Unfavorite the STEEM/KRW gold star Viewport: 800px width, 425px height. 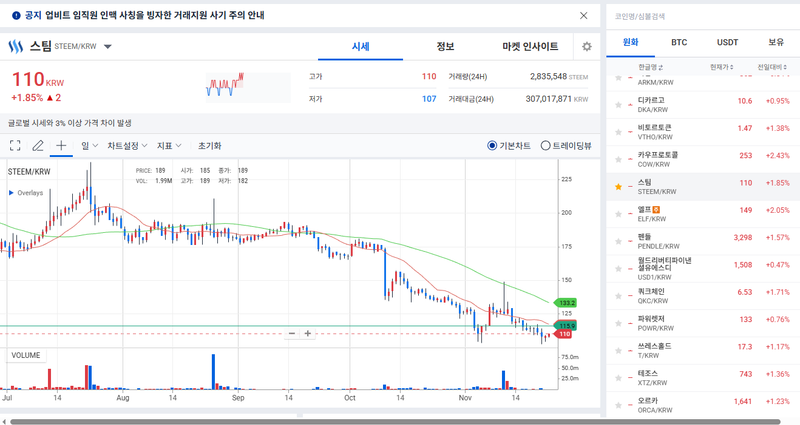[x=619, y=187]
